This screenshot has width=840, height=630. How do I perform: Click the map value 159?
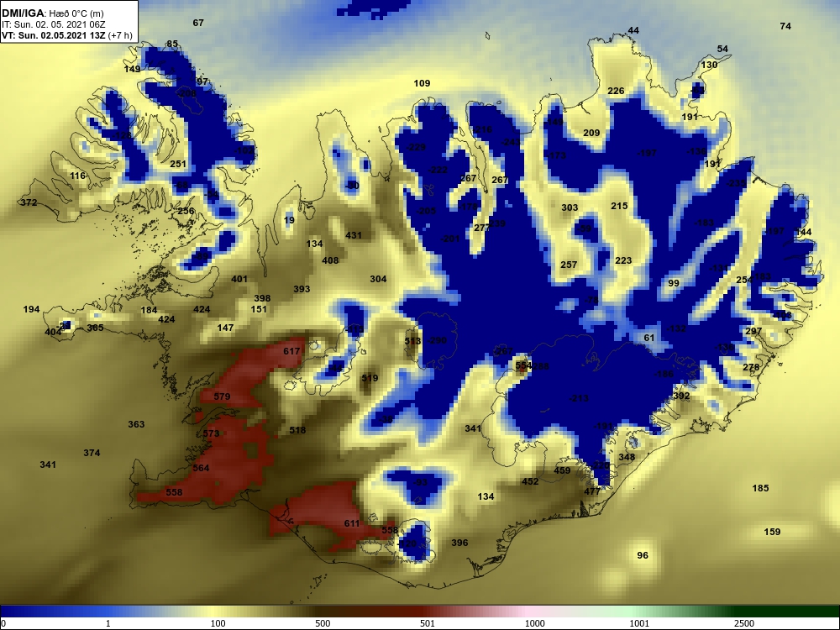pyautogui.click(x=773, y=532)
